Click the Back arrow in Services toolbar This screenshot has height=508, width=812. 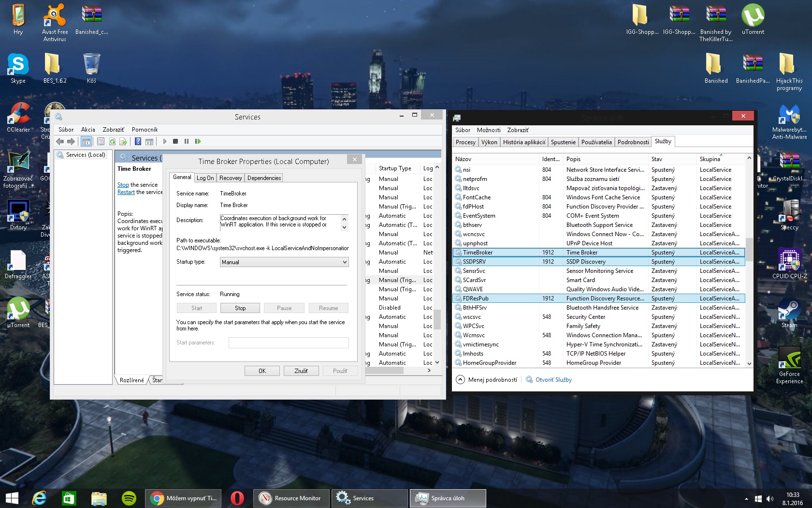click(60, 141)
